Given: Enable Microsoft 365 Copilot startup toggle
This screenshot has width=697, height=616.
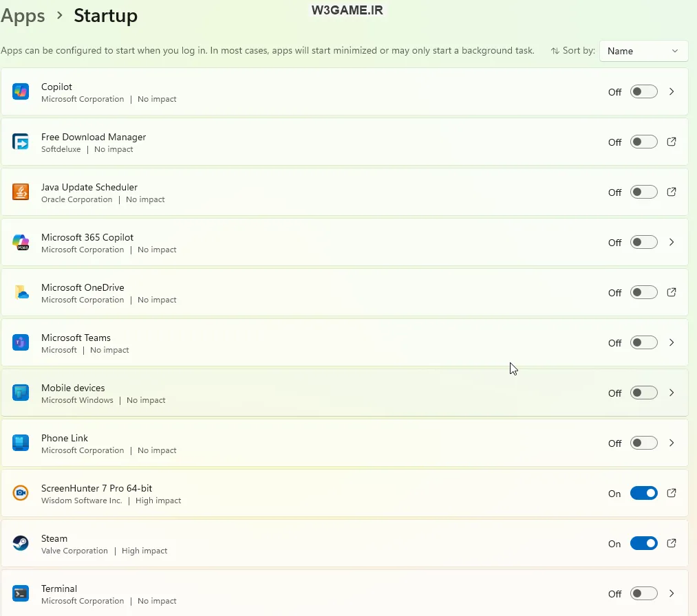Looking at the screenshot, I should [x=643, y=243].
